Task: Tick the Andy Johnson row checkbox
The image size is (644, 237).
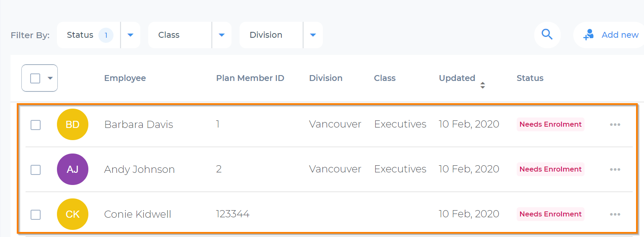Action: click(36, 169)
